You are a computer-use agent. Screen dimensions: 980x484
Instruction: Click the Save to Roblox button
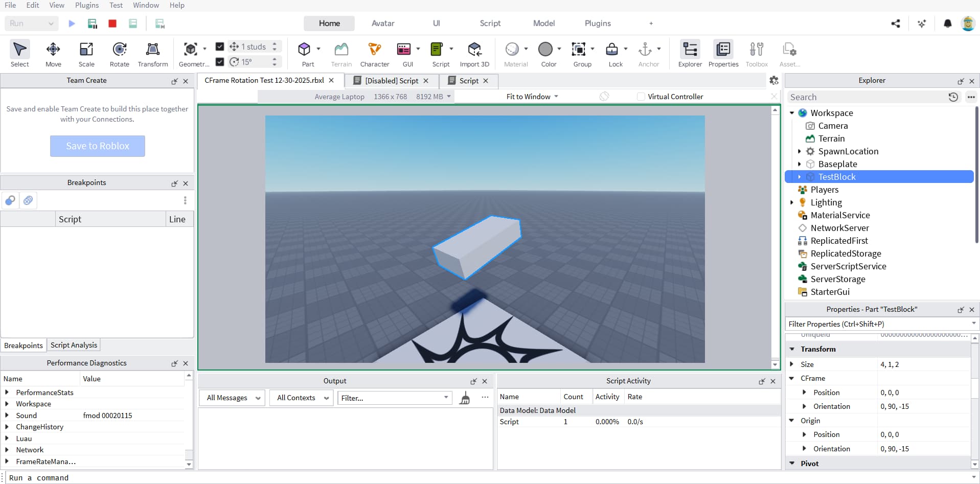pyautogui.click(x=97, y=146)
